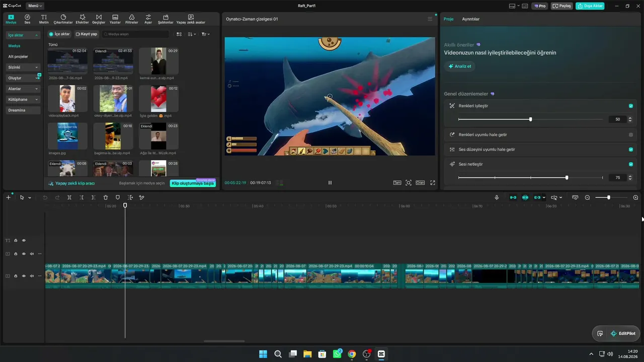The height and width of the screenshot is (362, 644).
Task: Open the Windows Start menu
Action: [x=263, y=354]
